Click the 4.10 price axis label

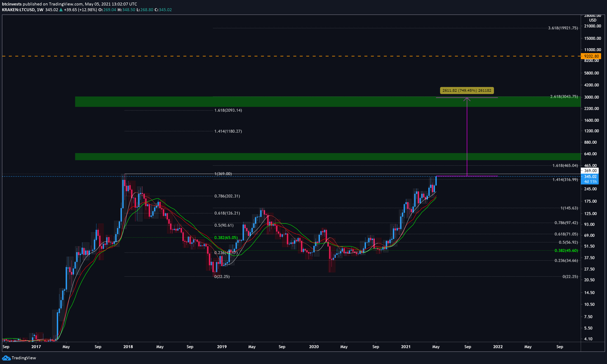(588, 339)
